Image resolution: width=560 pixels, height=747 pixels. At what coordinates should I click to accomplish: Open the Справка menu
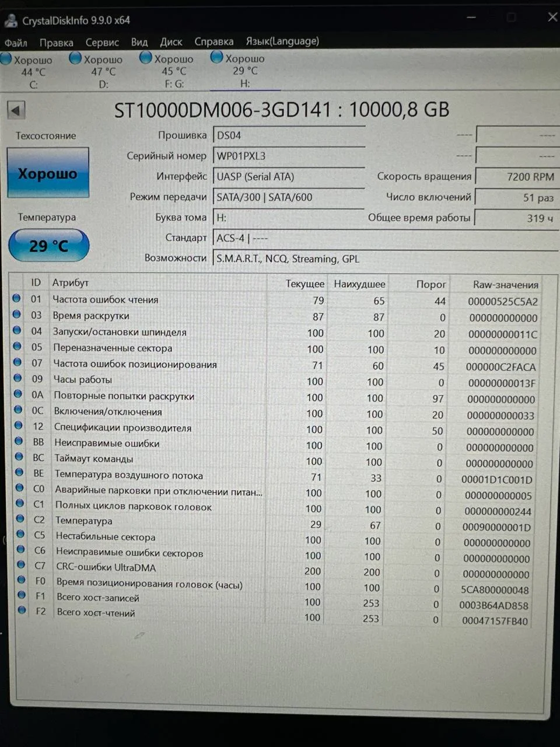pos(214,41)
